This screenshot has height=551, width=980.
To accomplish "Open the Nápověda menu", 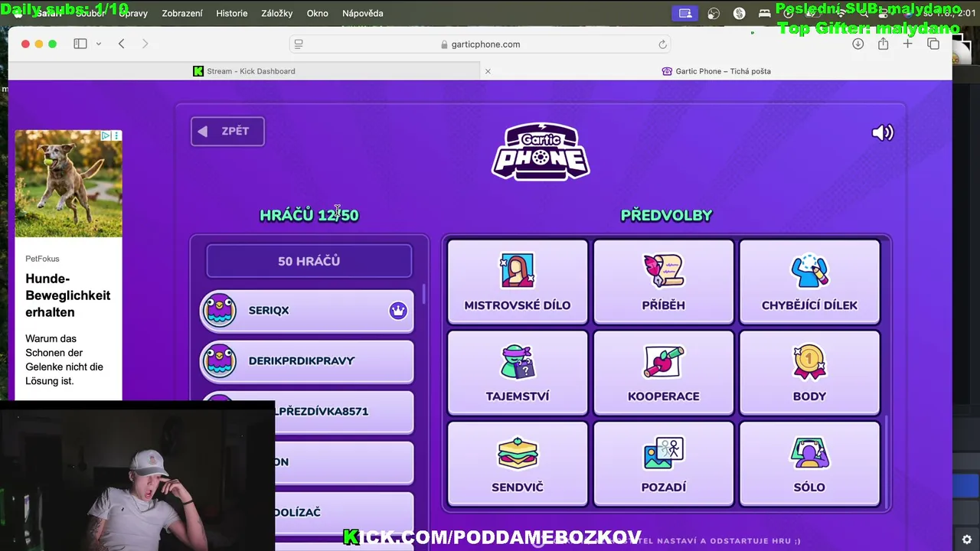I will click(363, 13).
